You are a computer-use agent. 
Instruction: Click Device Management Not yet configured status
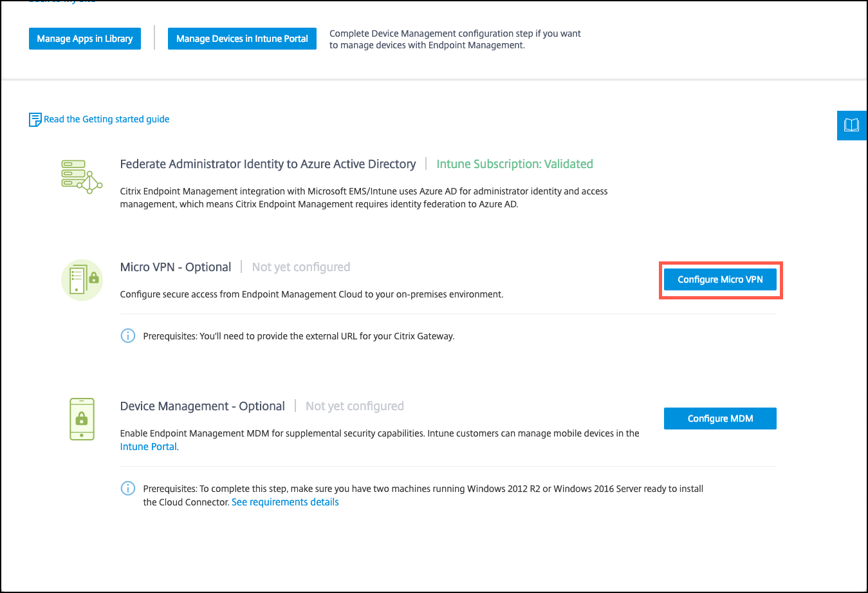pyautogui.click(x=355, y=406)
